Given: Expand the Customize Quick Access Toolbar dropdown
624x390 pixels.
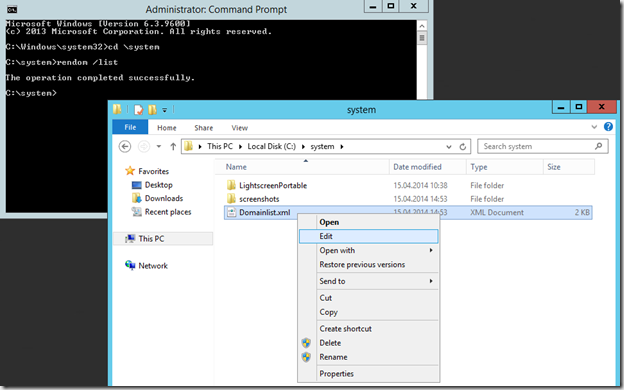Looking at the screenshot, I should (164, 110).
